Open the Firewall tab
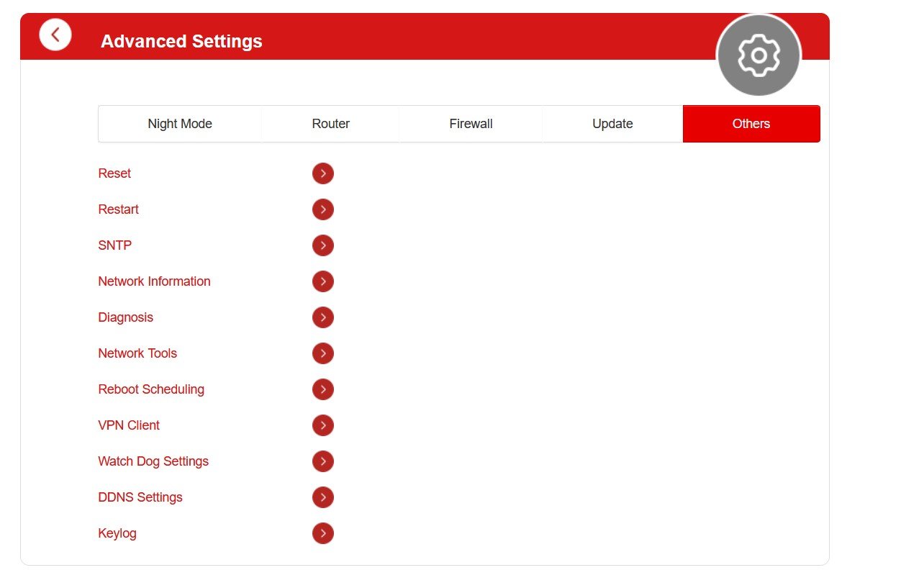 (471, 124)
